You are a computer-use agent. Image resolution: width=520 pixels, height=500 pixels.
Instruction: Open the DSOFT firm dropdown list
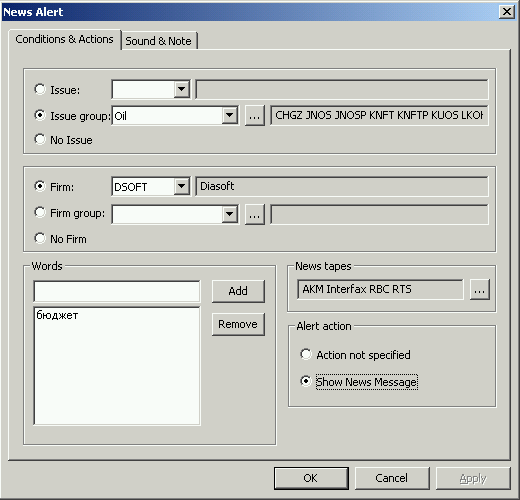pyautogui.click(x=182, y=186)
